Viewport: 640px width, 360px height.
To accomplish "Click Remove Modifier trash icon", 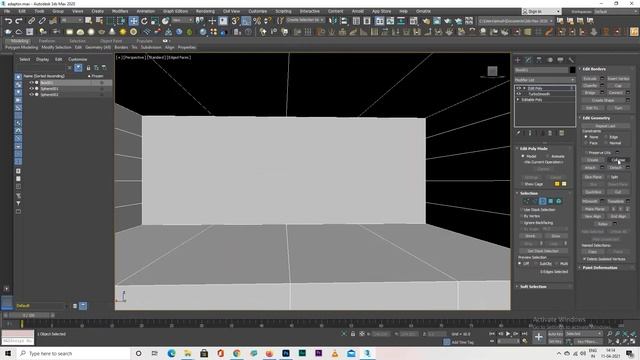I will tap(550, 133).
